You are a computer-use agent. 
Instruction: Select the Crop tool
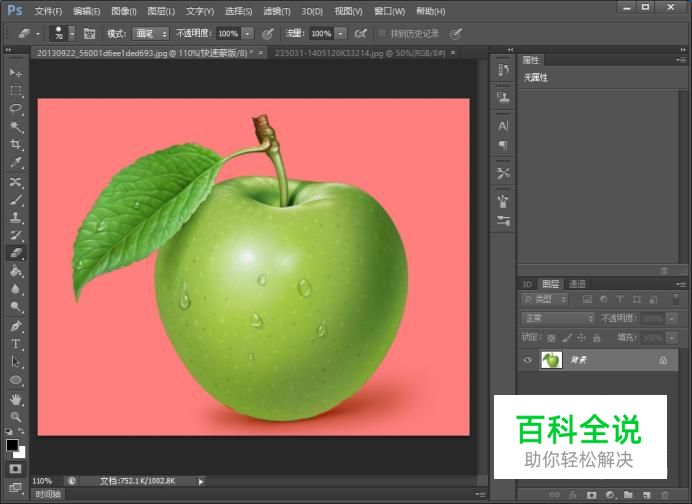pos(16,144)
